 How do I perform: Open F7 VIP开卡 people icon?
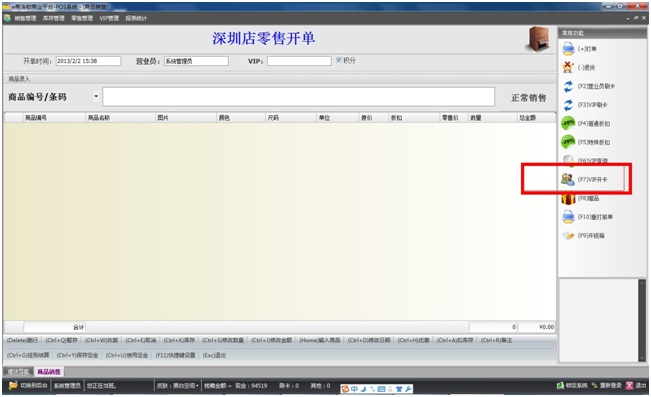568,179
